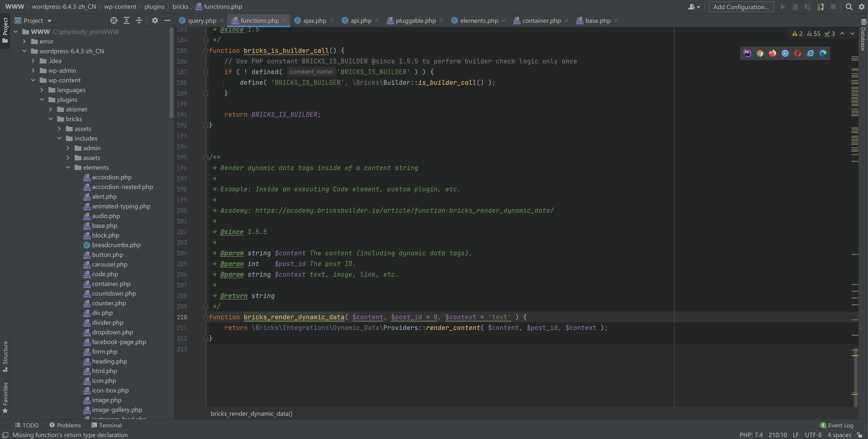Toggle the Favorites side tool window button
This screenshot has height=439, width=868.
pyautogui.click(x=5, y=398)
